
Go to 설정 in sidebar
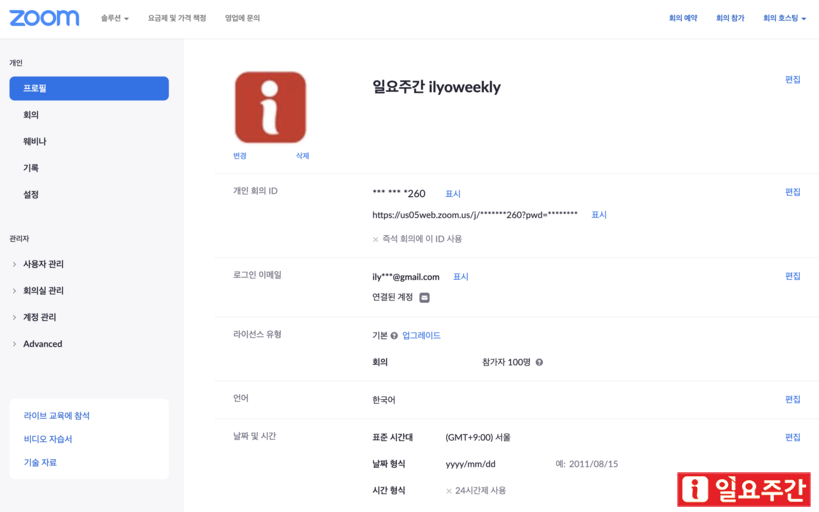(31, 195)
